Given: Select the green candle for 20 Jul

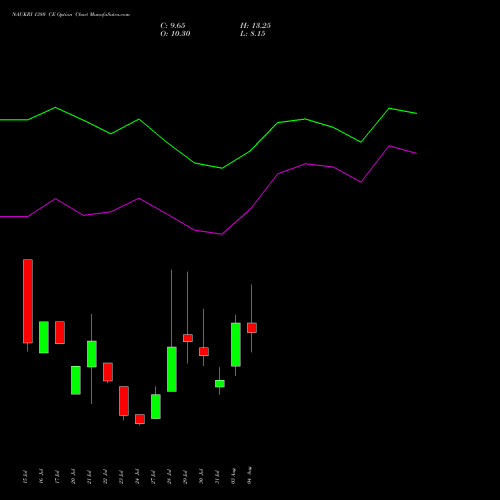Looking at the screenshot, I should pyautogui.click(x=76, y=380).
